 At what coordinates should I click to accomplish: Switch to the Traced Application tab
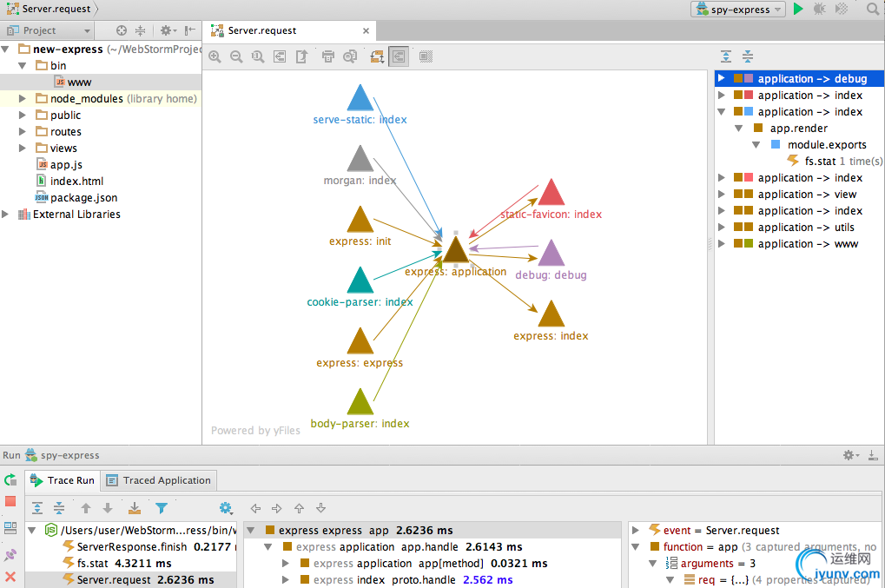(x=159, y=480)
